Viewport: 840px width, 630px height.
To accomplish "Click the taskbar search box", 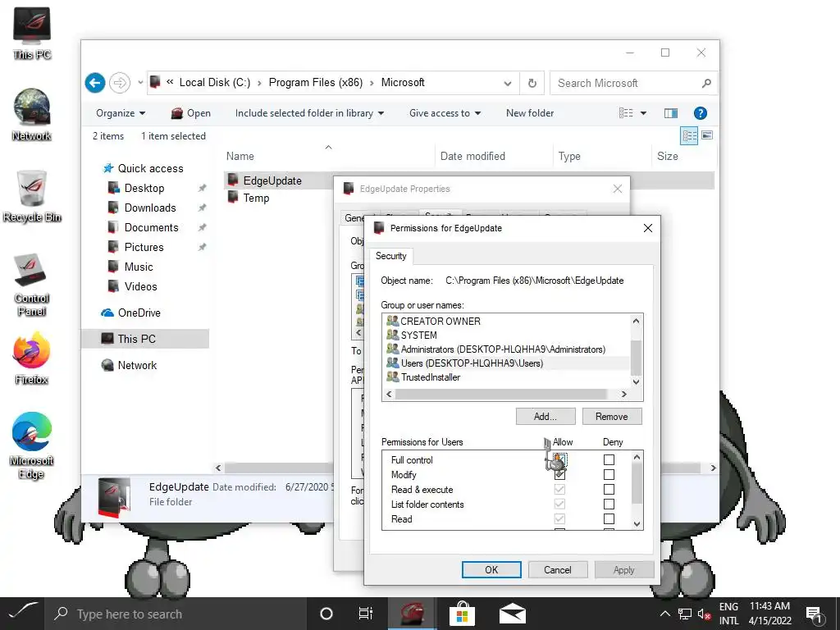I will pyautogui.click(x=176, y=614).
